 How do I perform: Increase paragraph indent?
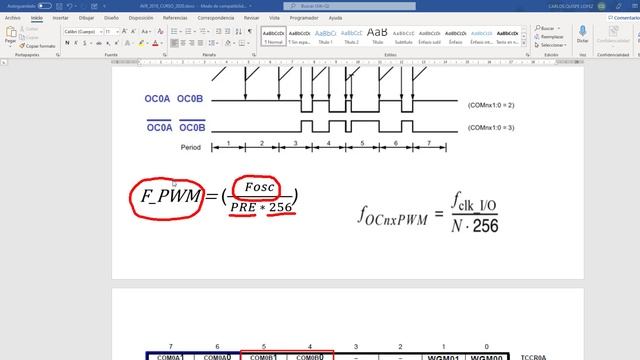click(228, 31)
